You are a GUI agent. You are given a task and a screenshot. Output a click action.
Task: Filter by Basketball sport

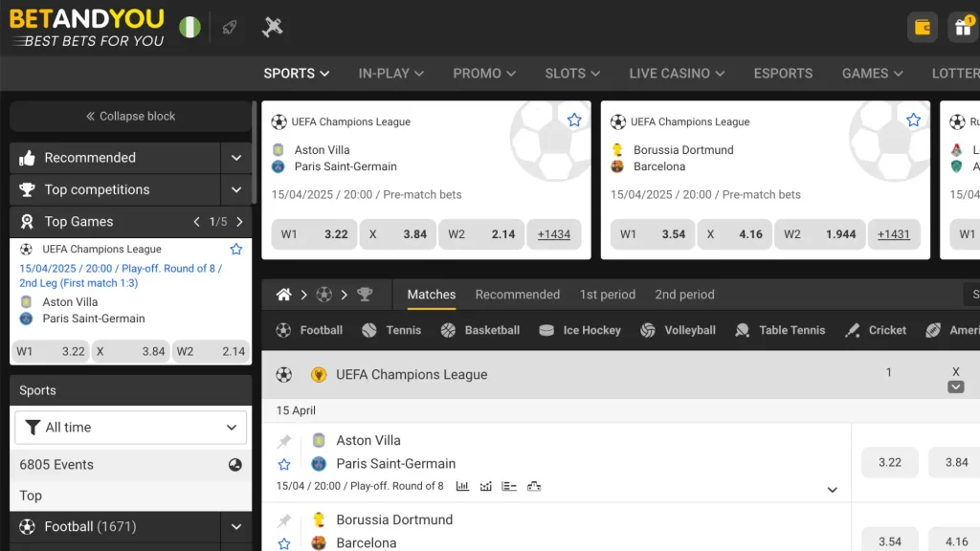(x=480, y=330)
